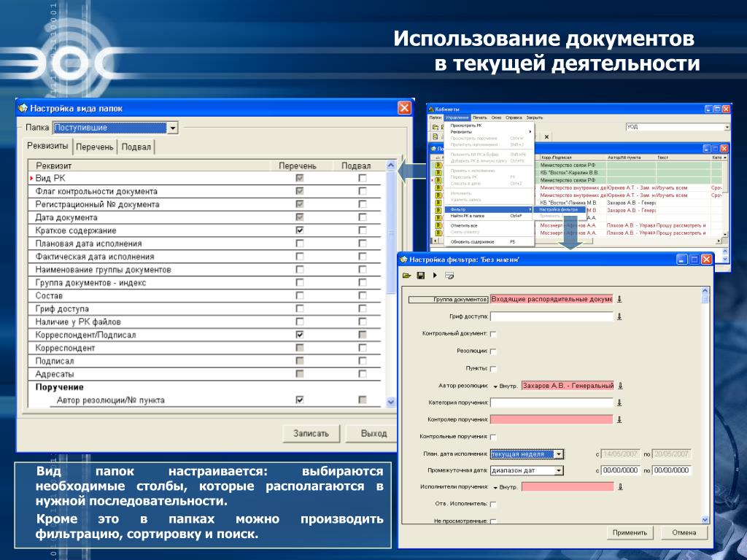Open the Управление menu

tap(457, 117)
